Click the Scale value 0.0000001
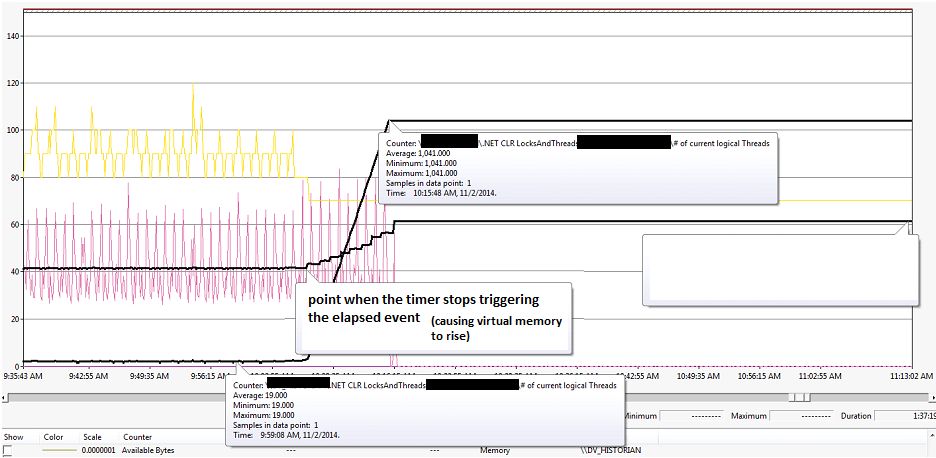 [x=100, y=450]
